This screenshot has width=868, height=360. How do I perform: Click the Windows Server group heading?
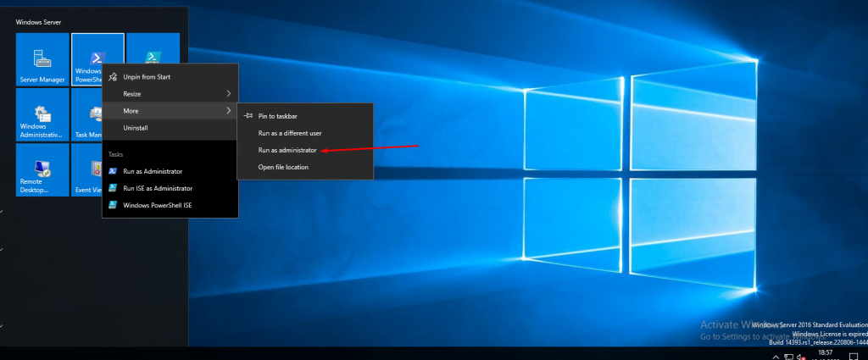point(38,22)
